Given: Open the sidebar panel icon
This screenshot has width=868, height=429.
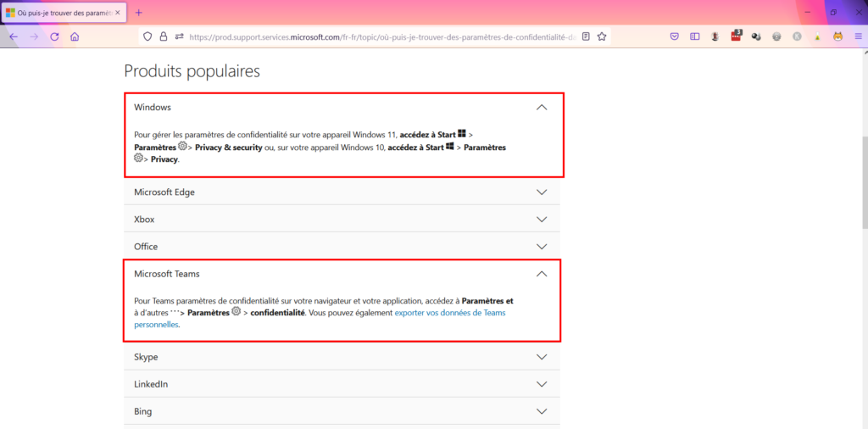Looking at the screenshot, I should pos(695,37).
